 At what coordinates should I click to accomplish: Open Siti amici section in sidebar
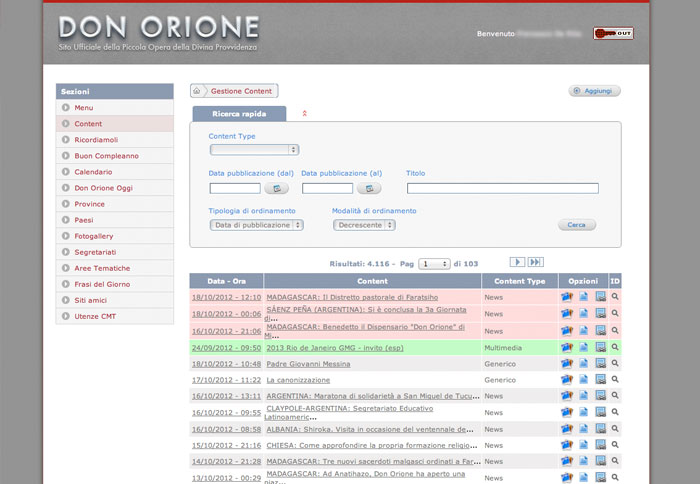click(x=115, y=300)
